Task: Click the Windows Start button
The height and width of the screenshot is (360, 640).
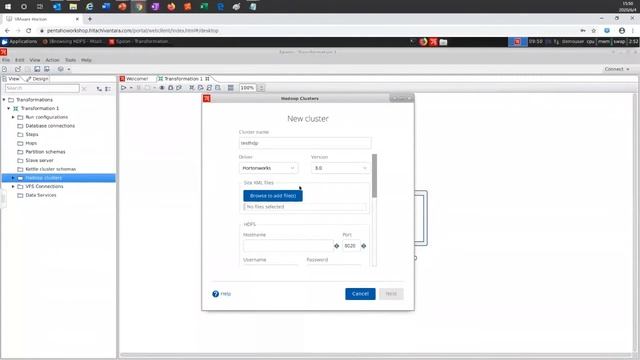Action: (7, 7)
